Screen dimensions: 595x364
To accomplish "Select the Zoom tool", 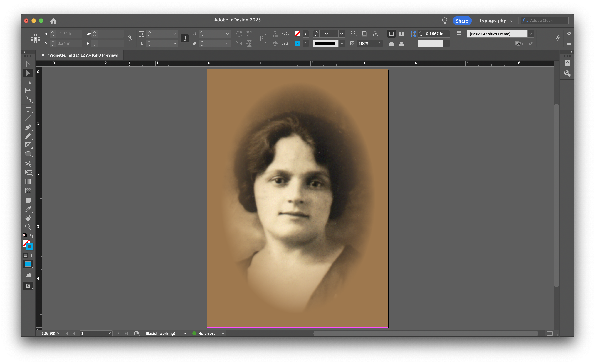I will tap(28, 227).
